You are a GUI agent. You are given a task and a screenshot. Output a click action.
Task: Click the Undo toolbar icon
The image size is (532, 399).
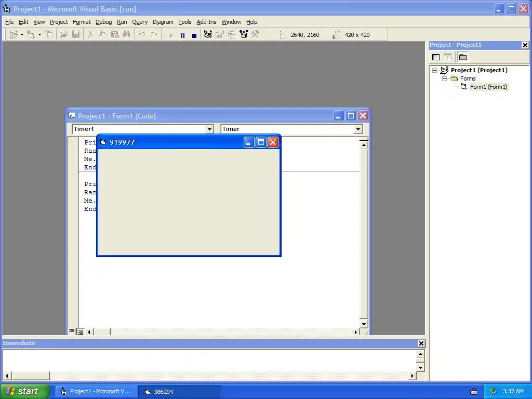click(142, 35)
